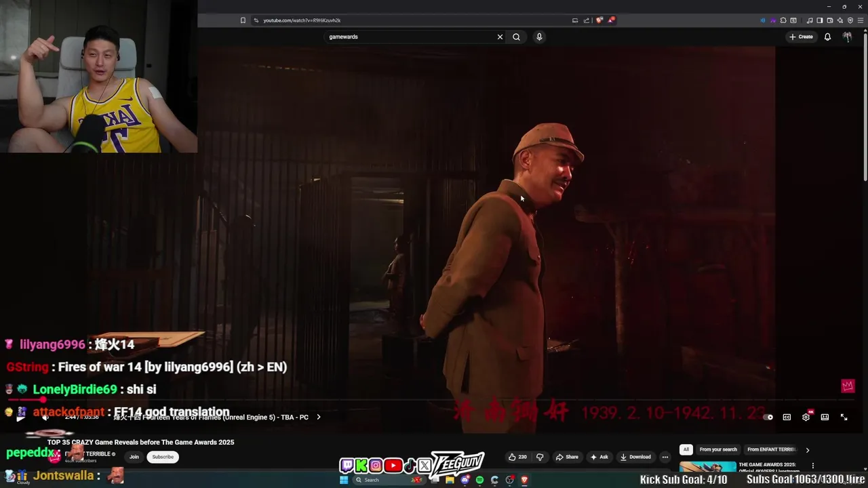Open options for The Game Awards video
The height and width of the screenshot is (488, 868).
[x=812, y=466]
